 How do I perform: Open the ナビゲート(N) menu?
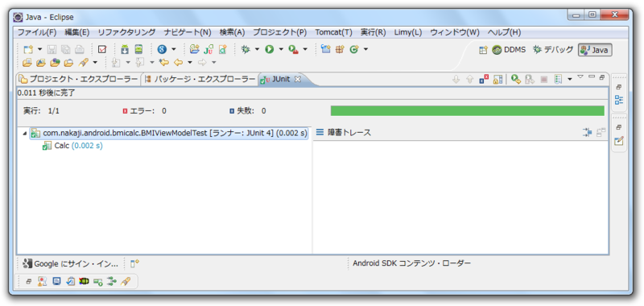[188, 32]
